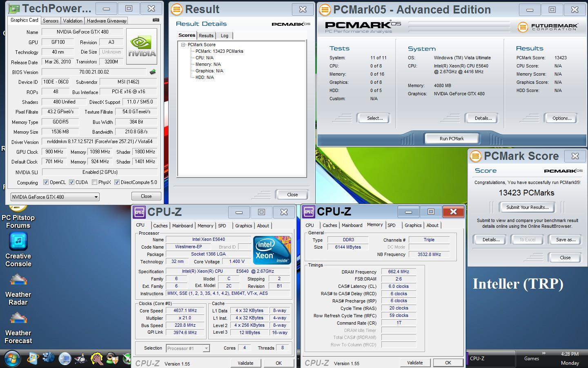Screen dimensions: 588x368
Task: Open the Graphics tab in right CPU-Z
Action: click(x=413, y=225)
